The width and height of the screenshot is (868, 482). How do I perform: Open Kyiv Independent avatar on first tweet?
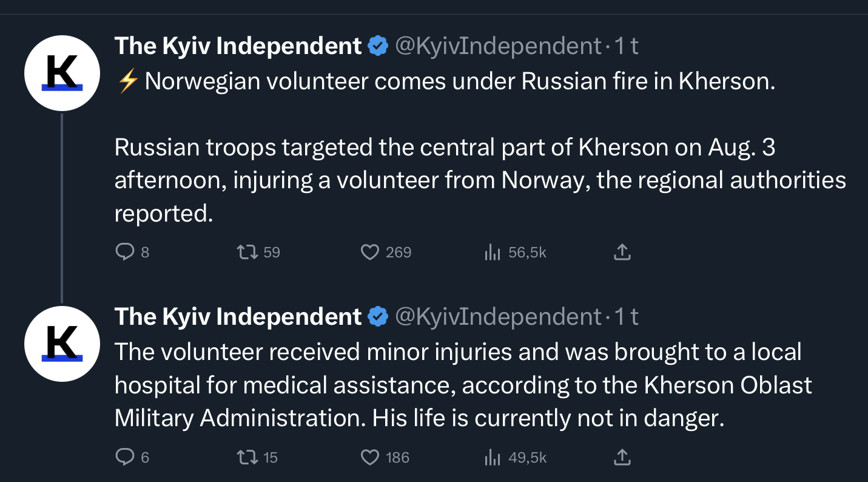(x=61, y=73)
